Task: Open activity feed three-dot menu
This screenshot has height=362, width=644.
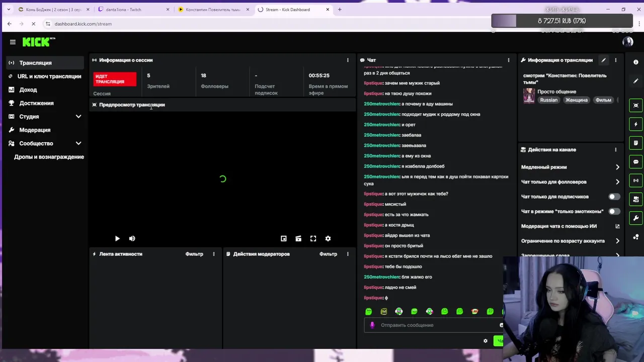Action: click(214, 254)
